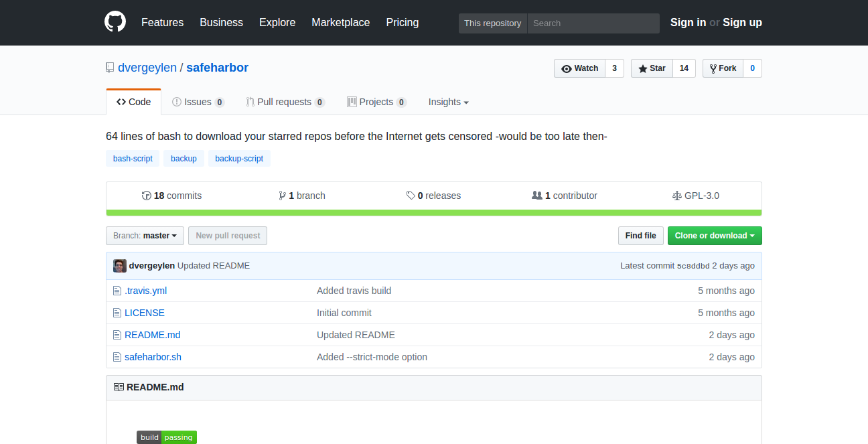
Task: Focus the Search input field
Action: (593, 23)
